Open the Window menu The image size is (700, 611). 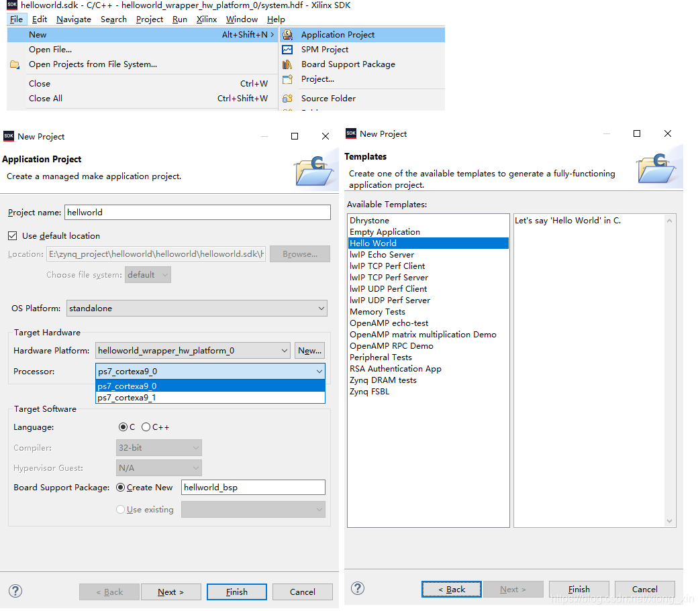click(242, 19)
